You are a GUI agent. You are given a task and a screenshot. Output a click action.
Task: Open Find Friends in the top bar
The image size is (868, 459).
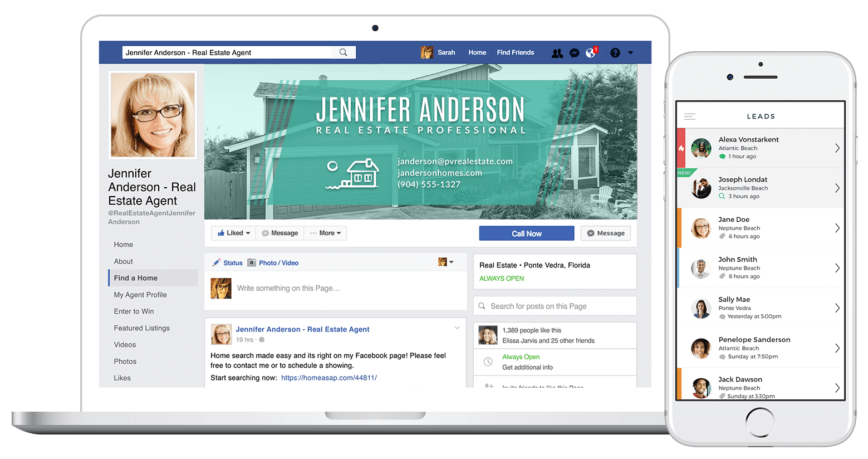(x=515, y=52)
